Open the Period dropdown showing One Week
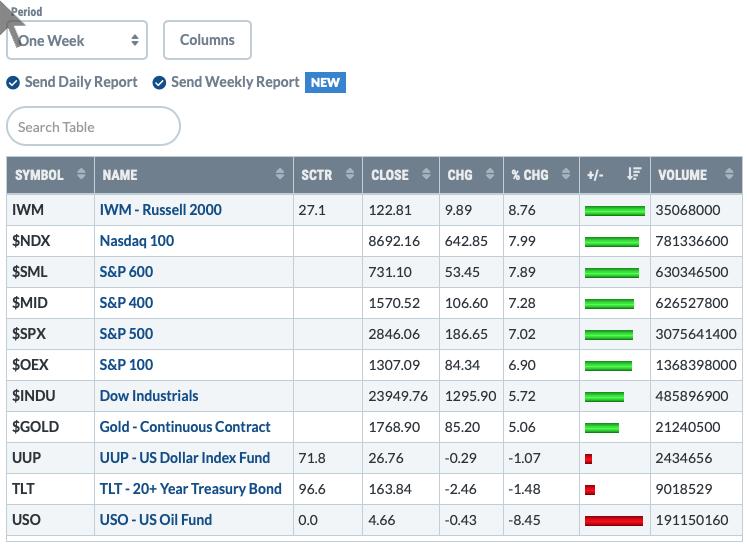747x546 pixels. (x=77, y=40)
